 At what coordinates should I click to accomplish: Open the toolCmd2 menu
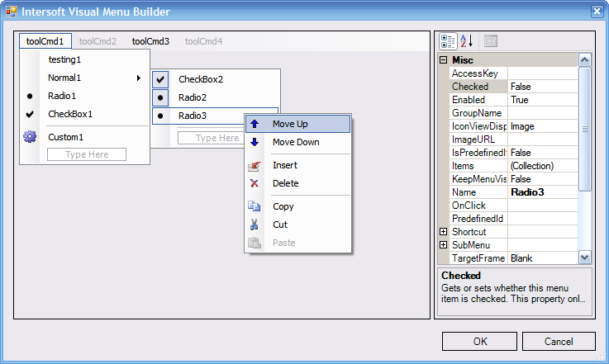(x=98, y=41)
